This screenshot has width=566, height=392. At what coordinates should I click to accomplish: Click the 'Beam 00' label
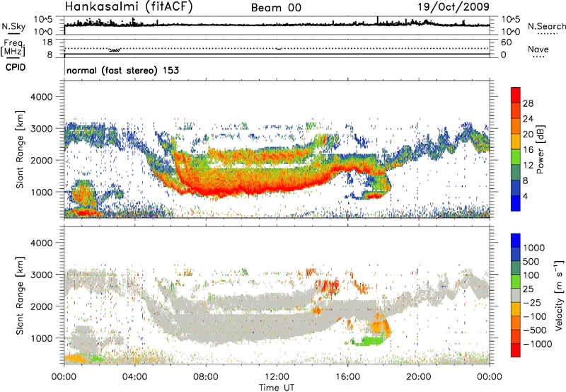pos(276,8)
